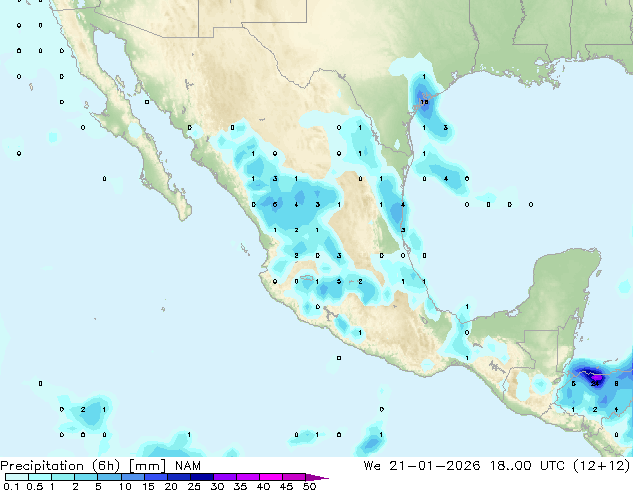Click the 30–35 mm purple legend swatch

click(224, 477)
